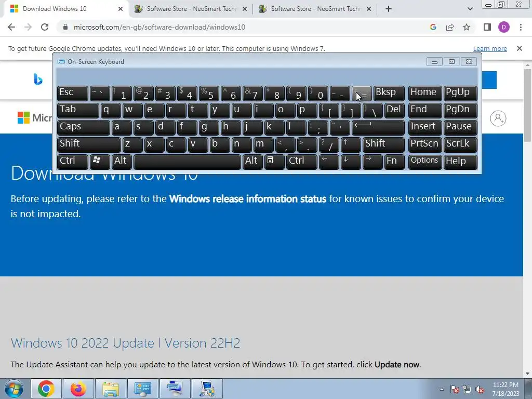The width and height of the screenshot is (532, 399).
Task: Open the Microsoft account sign-in icon
Action: pos(498,118)
